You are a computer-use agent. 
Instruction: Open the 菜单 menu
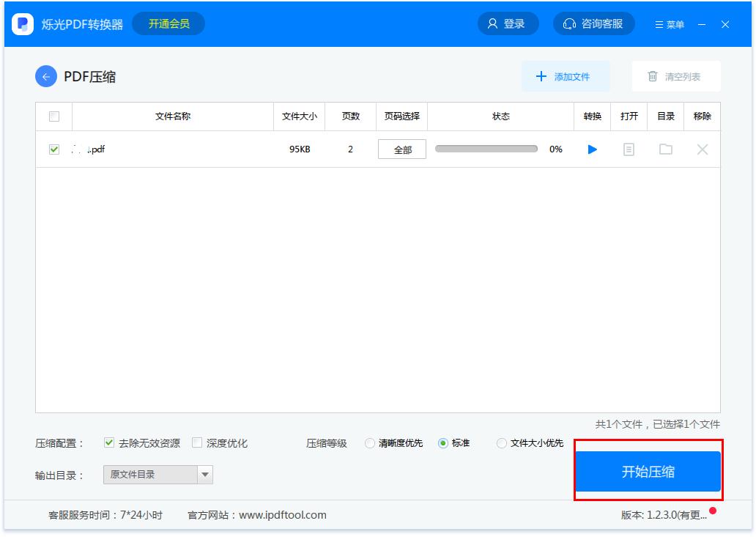pyautogui.click(x=669, y=24)
